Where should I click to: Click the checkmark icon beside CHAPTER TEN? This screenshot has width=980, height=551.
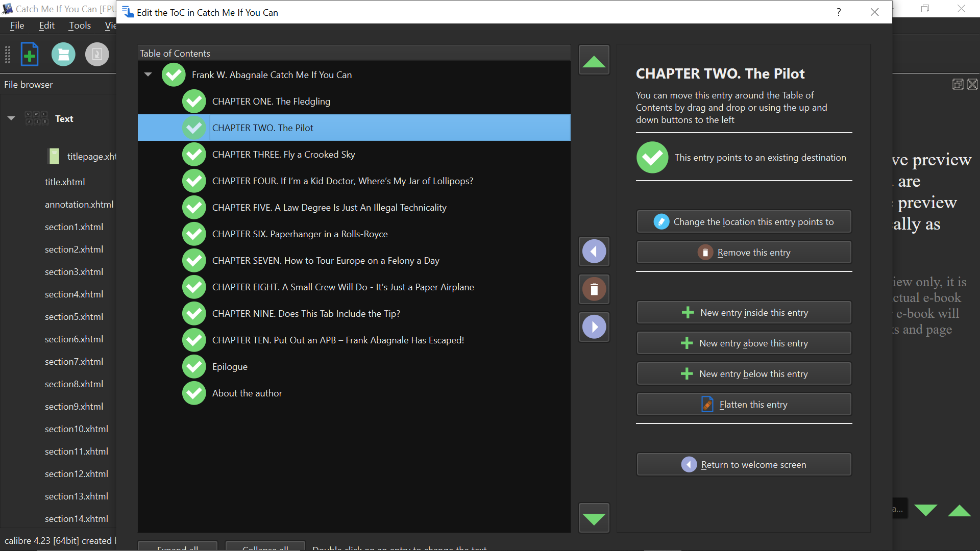tap(194, 340)
